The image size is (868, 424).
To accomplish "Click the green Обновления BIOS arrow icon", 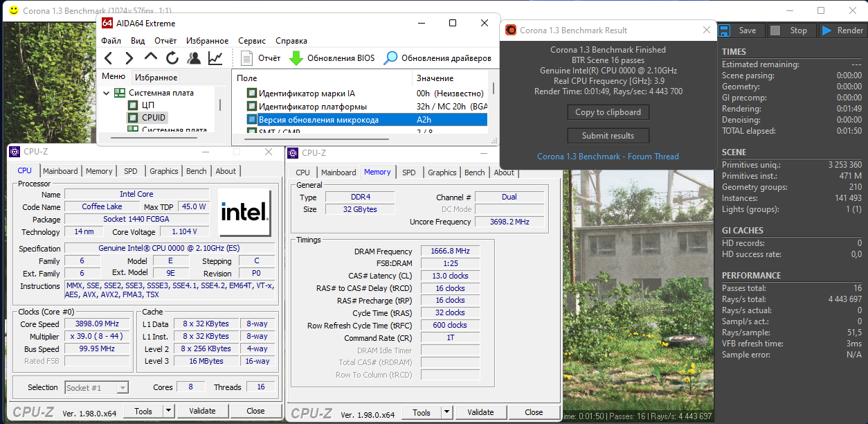I will pyautogui.click(x=296, y=58).
